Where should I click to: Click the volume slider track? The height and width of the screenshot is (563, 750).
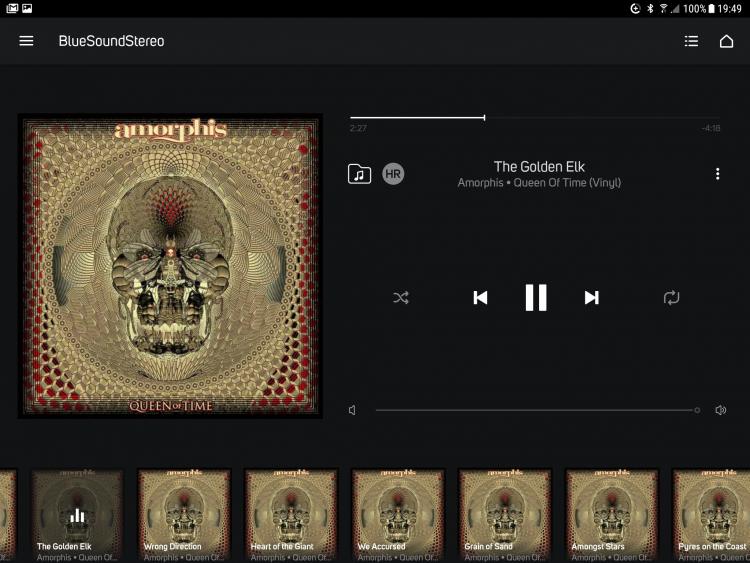(x=537, y=410)
